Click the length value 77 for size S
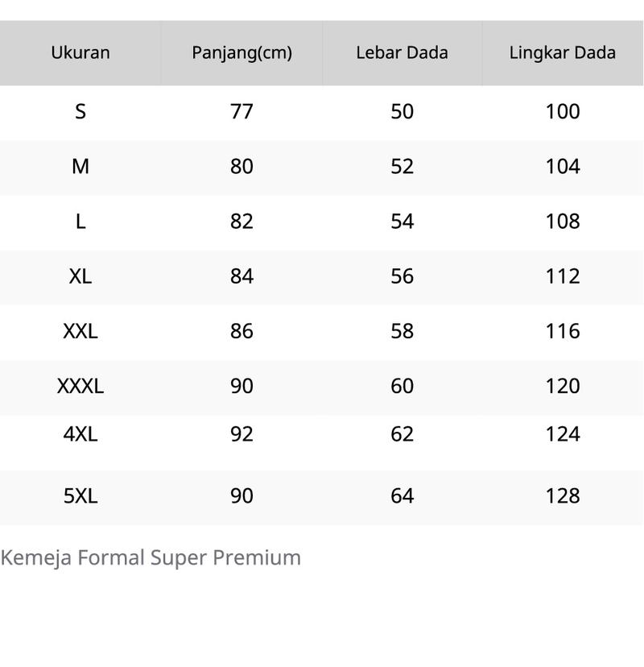This screenshot has width=644, height=667. 242,111
